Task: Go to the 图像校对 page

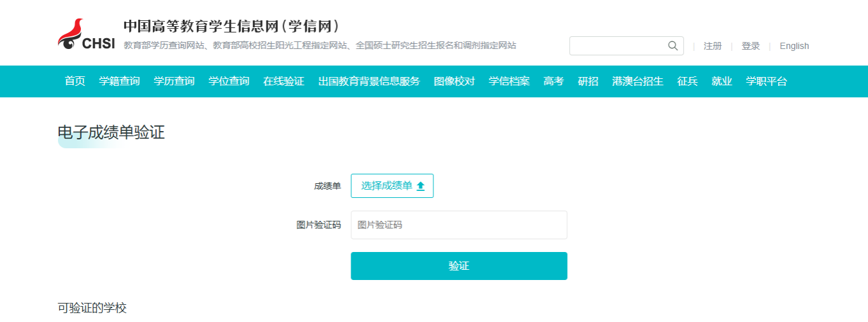Action: [x=454, y=81]
